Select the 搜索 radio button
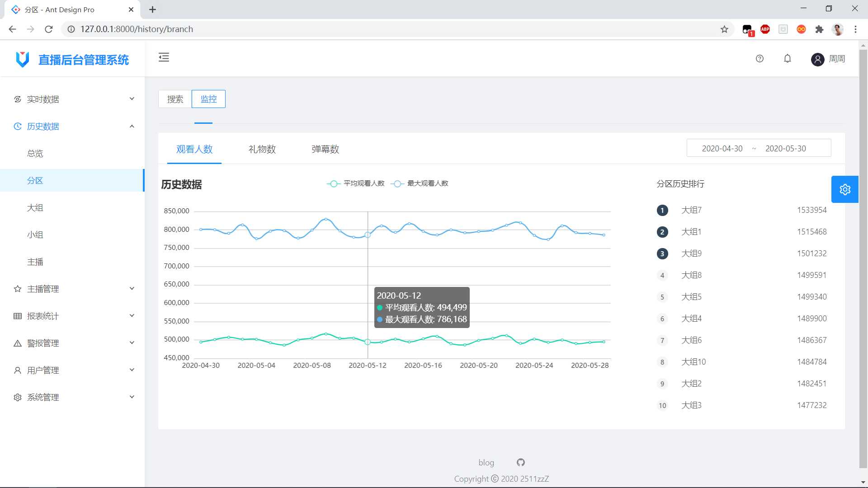868x488 pixels. tap(175, 99)
